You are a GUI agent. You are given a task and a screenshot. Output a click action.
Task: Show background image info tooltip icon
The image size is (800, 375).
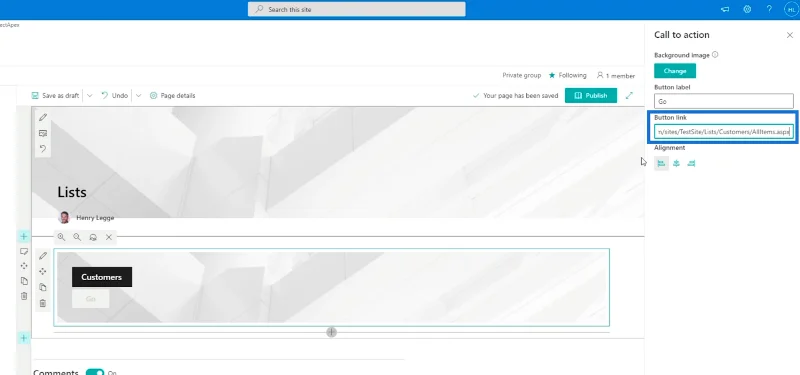click(x=715, y=55)
